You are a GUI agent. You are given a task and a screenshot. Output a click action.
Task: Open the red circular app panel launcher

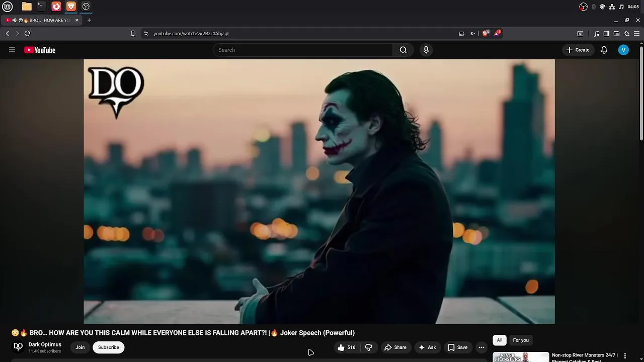pyautogui.click(x=56, y=7)
